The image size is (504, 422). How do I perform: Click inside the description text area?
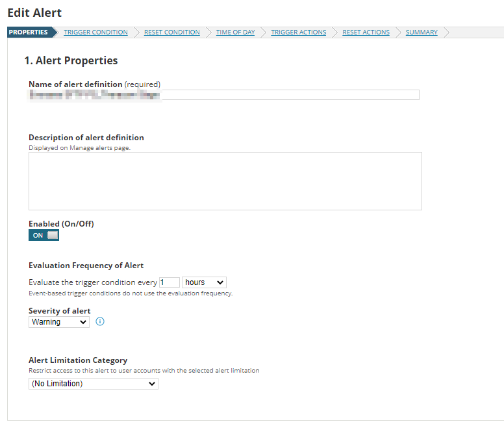click(225, 181)
